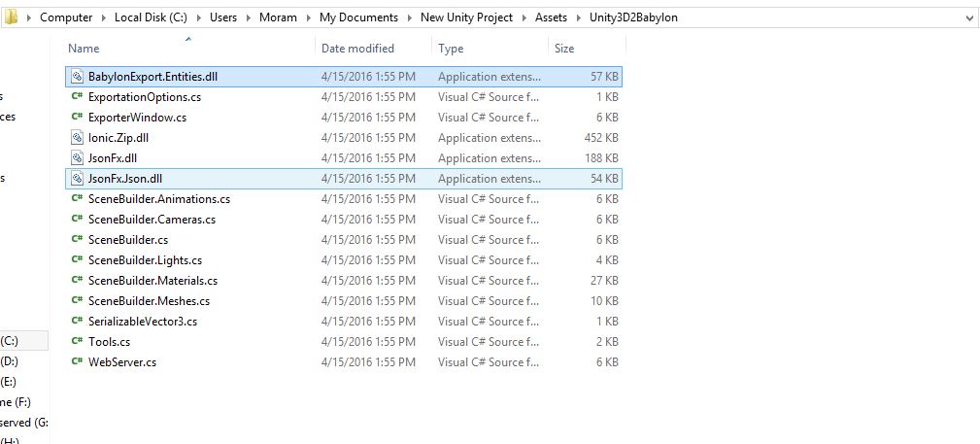Click the Unity3D2Babylon breadcrumb

(x=634, y=17)
